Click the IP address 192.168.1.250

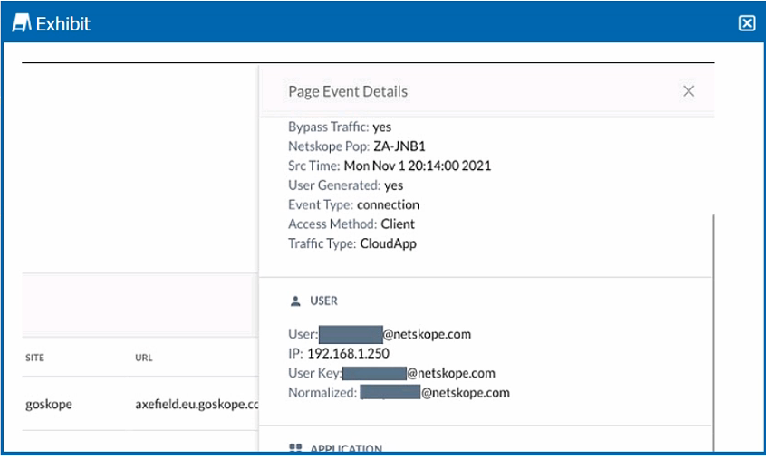tap(349, 354)
